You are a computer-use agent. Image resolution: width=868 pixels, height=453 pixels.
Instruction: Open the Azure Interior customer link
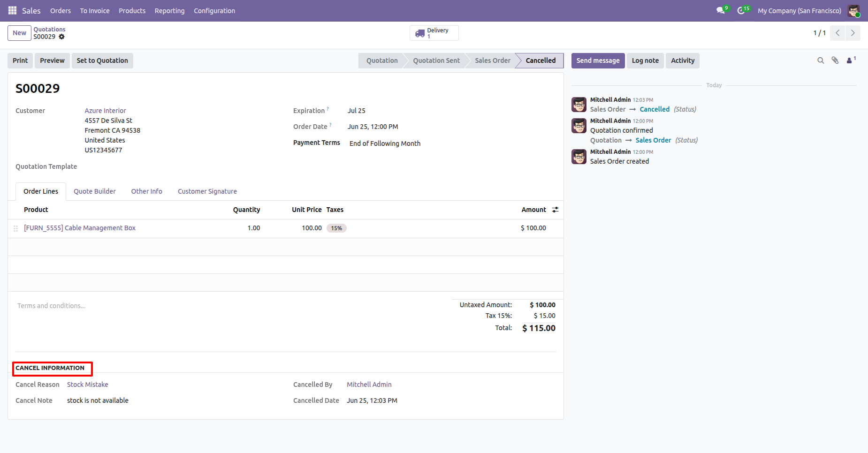click(105, 111)
